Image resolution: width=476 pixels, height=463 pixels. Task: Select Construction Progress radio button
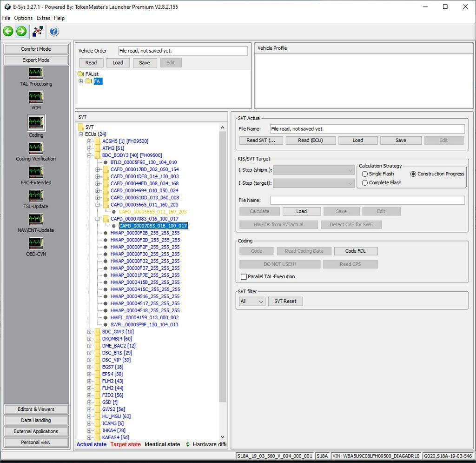[x=413, y=174]
